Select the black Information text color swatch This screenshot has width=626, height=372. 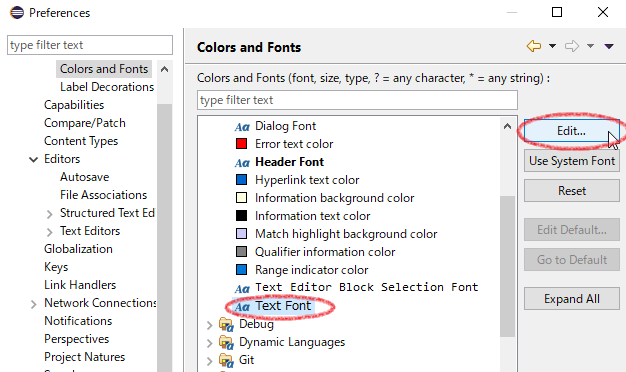pyautogui.click(x=242, y=216)
